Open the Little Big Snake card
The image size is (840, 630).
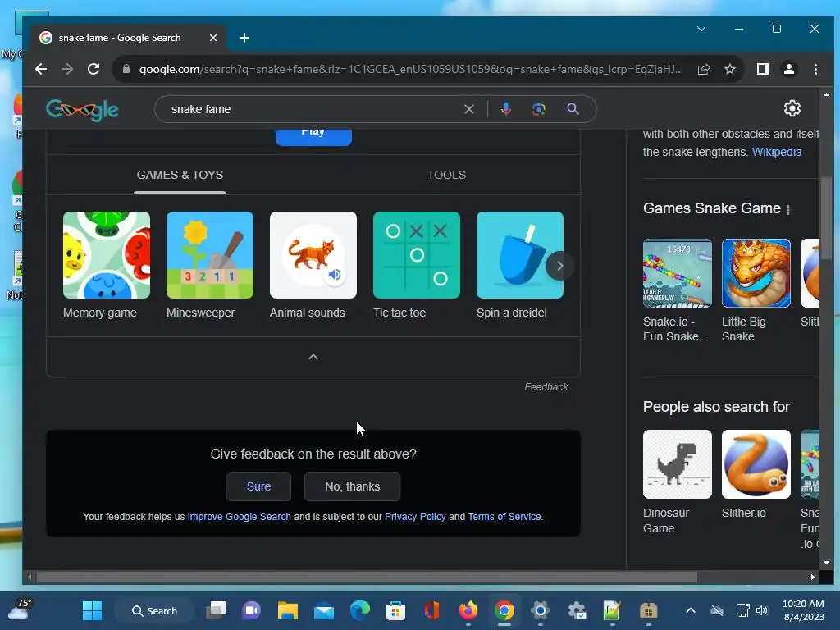(756, 291)
